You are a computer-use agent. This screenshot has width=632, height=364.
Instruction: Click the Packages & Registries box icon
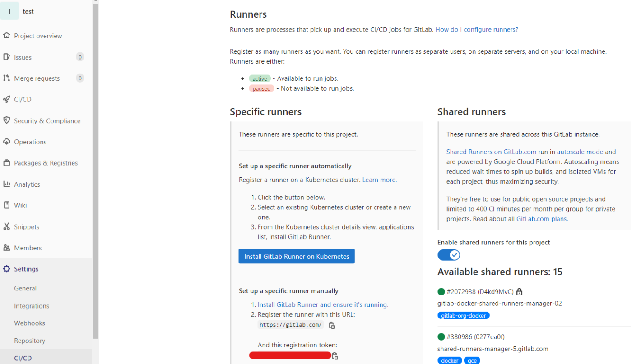[x=6, y=163]
